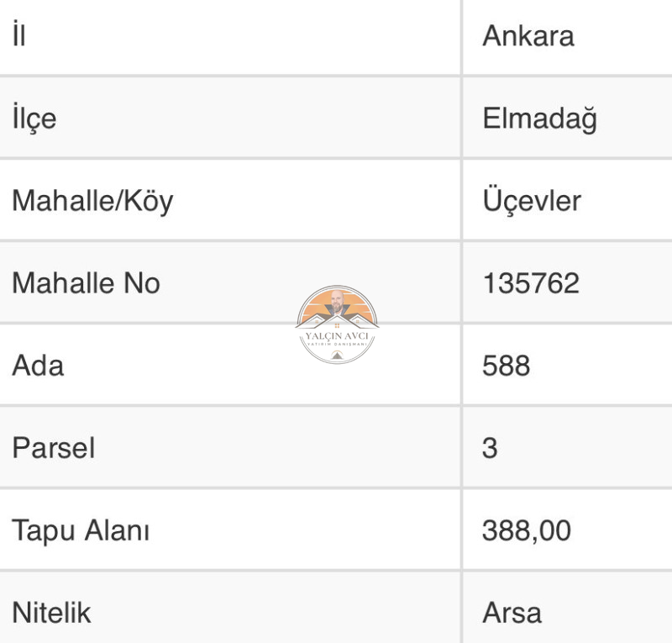Image resolution: width=672 pixels, height=643 pixels.
Task: Click the Parsel value 3
Action: (490, 448)
